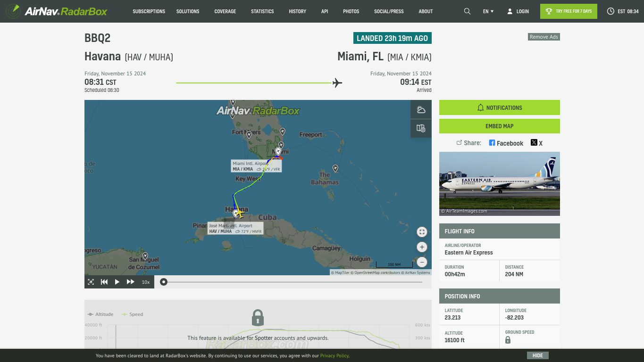Fast forward flight playback
Image resolution: width=644 pixels, height=362 pixels.
click(131, 282)
